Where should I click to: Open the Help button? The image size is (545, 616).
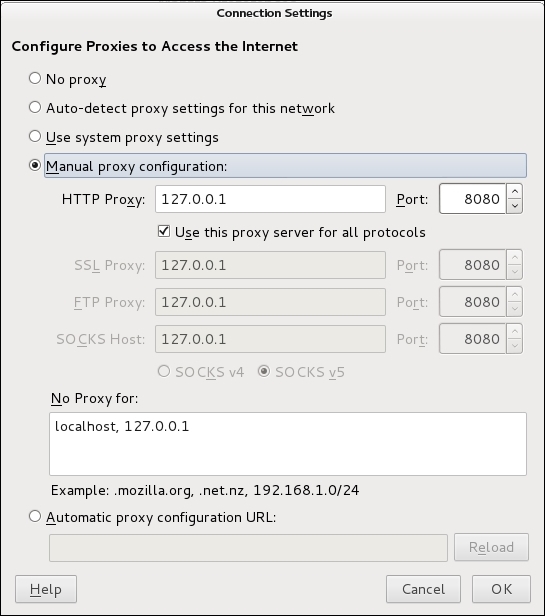click(x=46, y=589)
